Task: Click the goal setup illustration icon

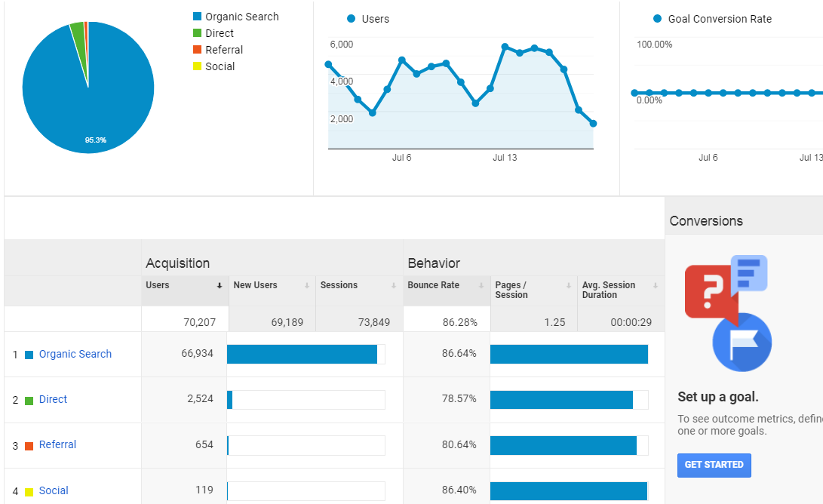Action: 728,313
